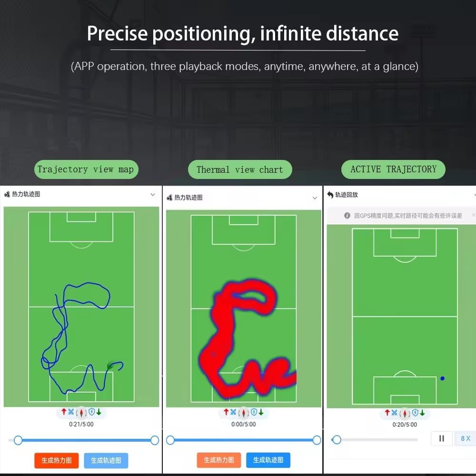
Task: Click the back arrow beside 轨迹回放
Action: [x=330, y=195]
